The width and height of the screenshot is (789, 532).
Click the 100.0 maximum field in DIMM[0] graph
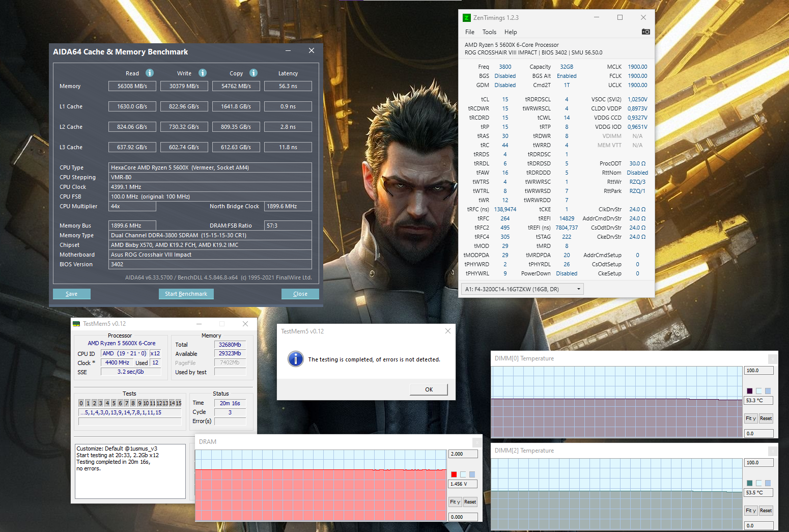click(x=759, y=371)
